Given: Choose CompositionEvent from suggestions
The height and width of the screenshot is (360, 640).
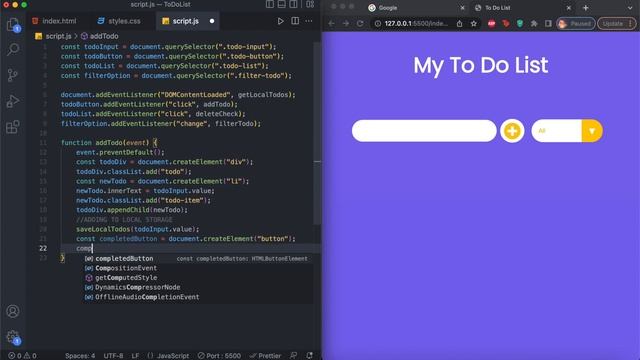Looking at the screenshot, I should click(x=198, y=268).
